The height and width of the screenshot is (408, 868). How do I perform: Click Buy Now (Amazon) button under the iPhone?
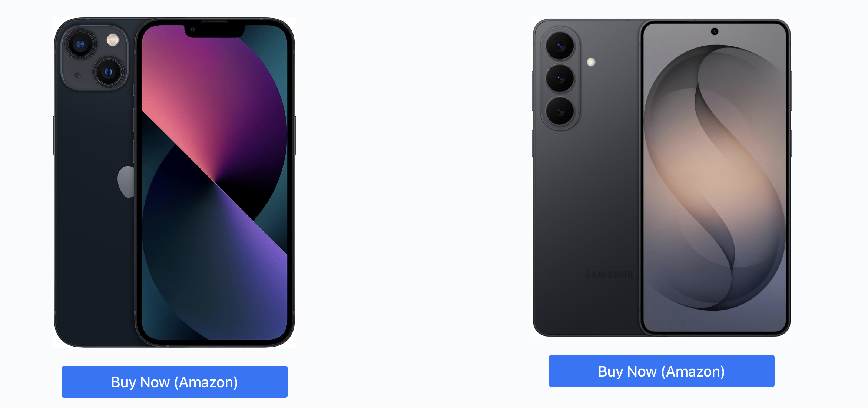pyautogui.click(x=175, y=382)
